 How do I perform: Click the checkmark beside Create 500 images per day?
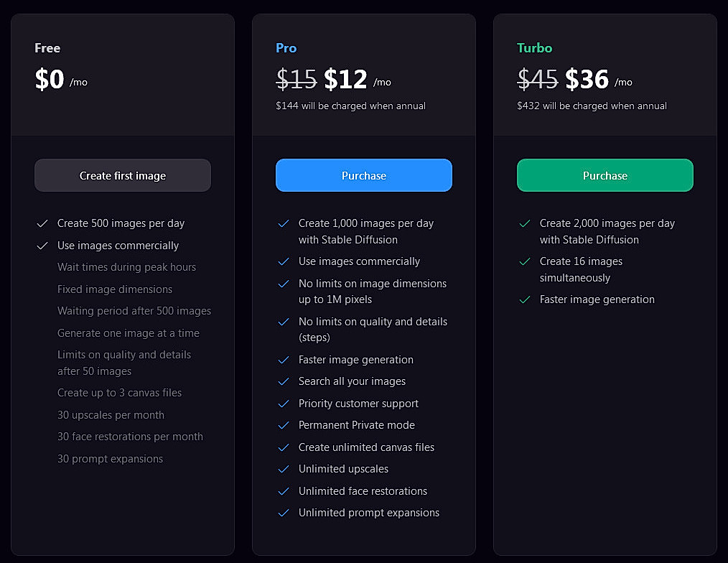(x=42, y=223)
